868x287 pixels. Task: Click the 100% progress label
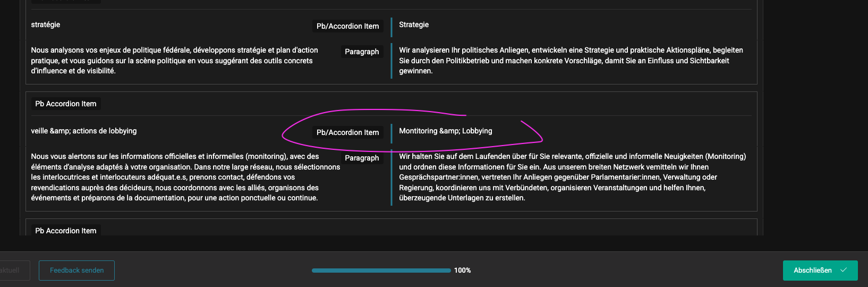point(462,271)
